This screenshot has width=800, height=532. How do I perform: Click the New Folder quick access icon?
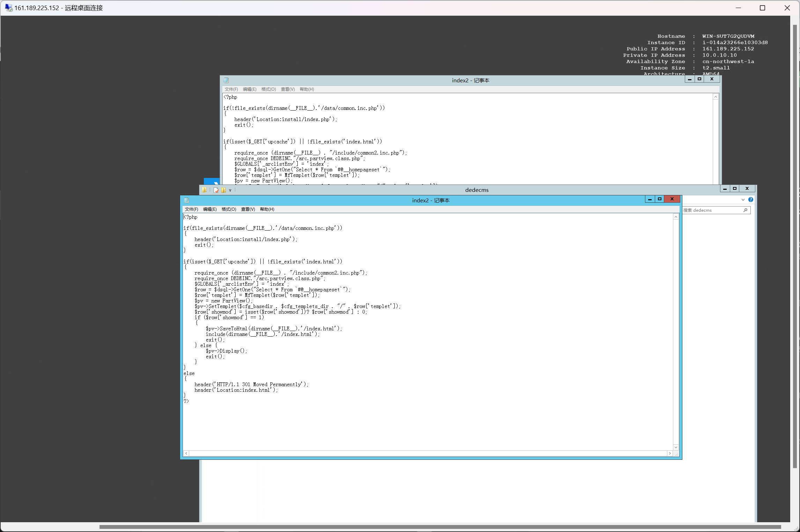[x=223, y=190]
